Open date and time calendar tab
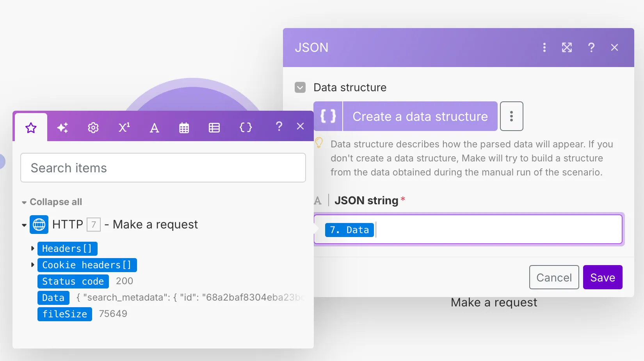 point(184,127)
